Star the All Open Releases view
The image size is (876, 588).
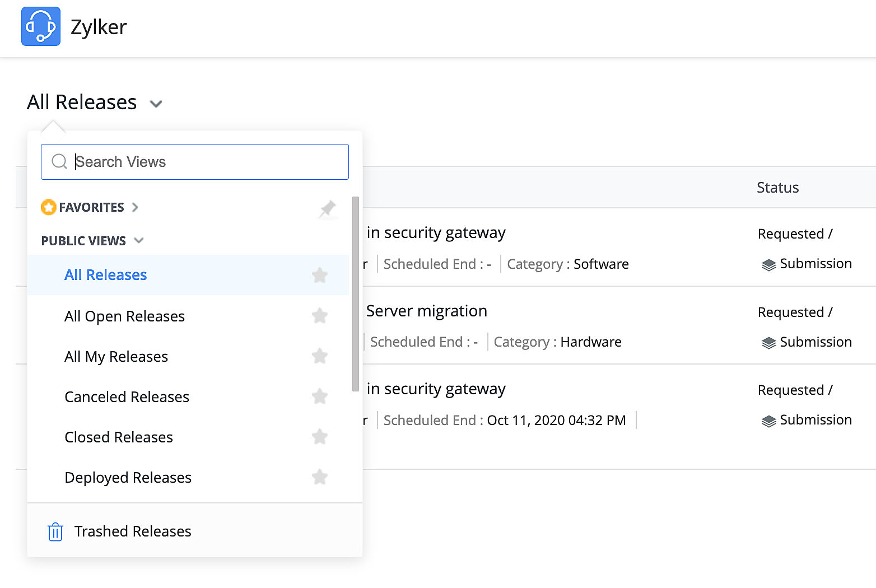tap(320, 316)
